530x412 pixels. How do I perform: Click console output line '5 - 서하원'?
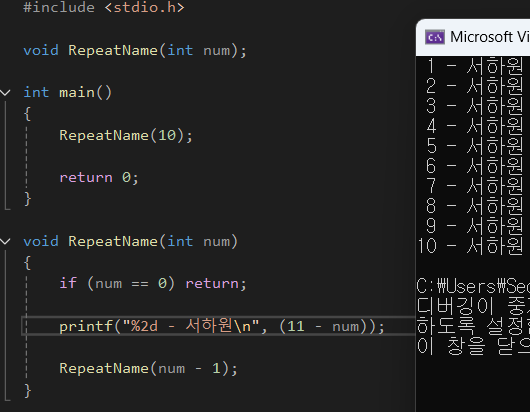[475, 146]
